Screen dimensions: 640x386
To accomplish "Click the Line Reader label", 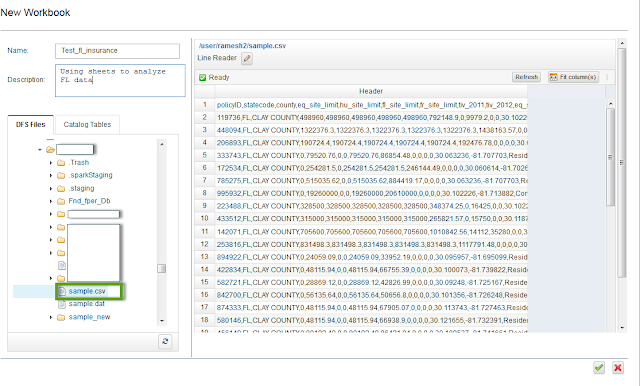I will [x=217, y=58].
